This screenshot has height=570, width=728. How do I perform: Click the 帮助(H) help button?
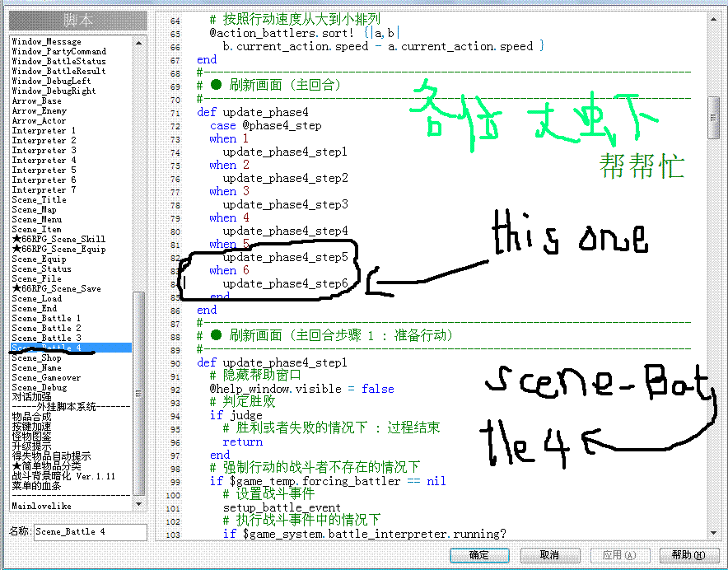[x=689, y=555]
